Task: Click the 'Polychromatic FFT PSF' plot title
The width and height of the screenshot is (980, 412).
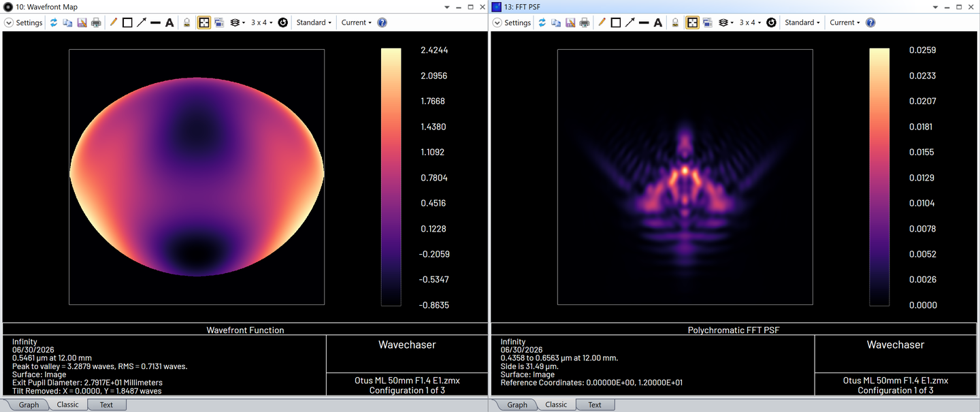Action: (734, 330)
